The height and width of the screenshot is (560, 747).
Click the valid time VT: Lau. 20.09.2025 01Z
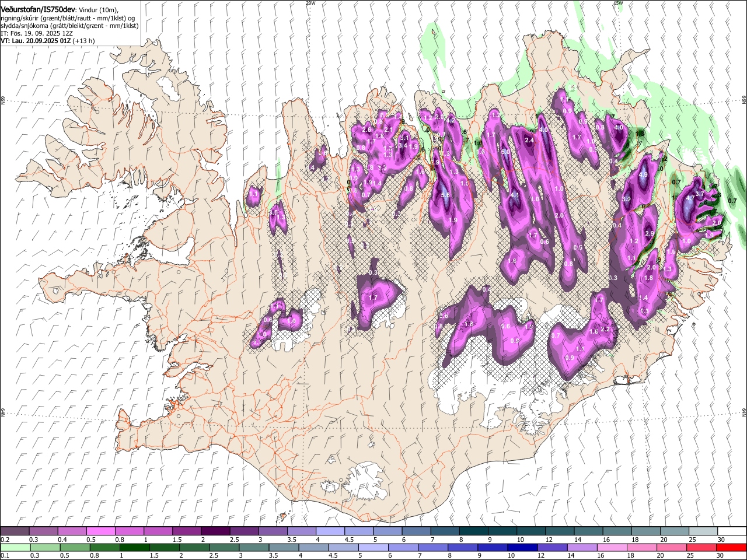tap(36, 41)
